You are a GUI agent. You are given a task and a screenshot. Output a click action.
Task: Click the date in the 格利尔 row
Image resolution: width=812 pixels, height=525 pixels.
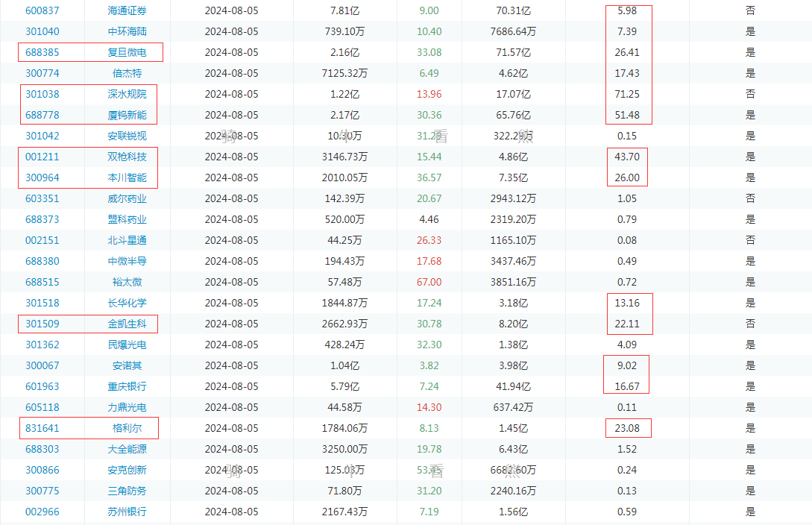click(231, 428)
